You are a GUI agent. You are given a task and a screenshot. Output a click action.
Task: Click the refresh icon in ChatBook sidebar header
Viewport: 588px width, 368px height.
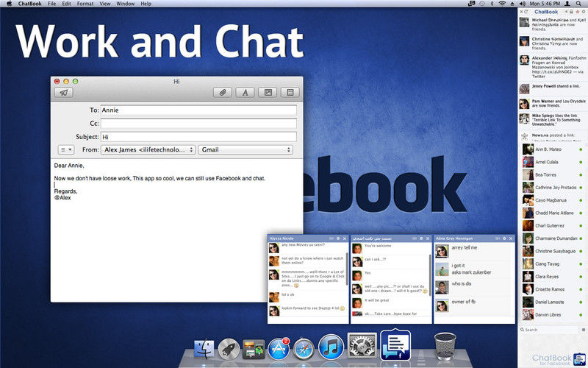click(526, 12)
